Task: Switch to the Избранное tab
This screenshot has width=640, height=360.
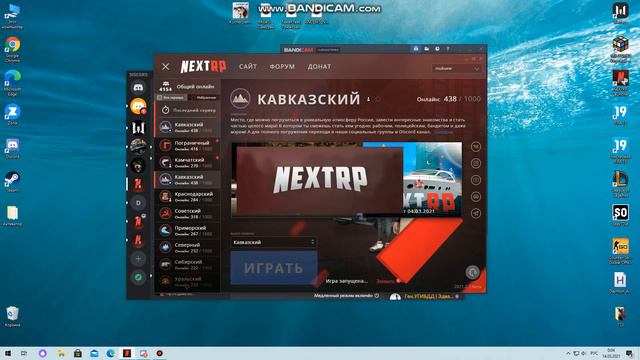Action: (x=204, y=98)
